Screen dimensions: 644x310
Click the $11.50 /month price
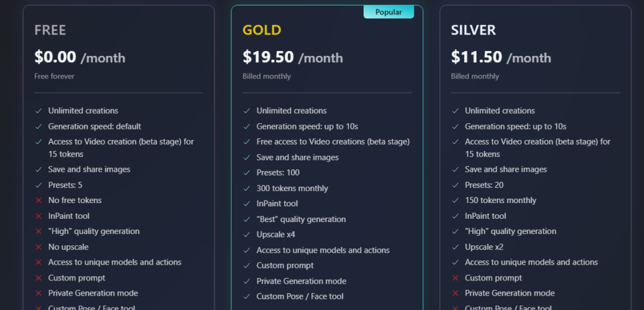[x=501, y=57]
